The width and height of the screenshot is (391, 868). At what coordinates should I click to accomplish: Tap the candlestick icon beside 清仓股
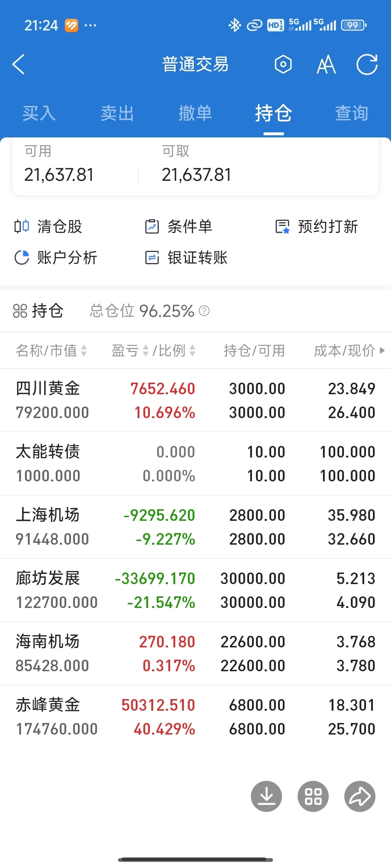22,227
